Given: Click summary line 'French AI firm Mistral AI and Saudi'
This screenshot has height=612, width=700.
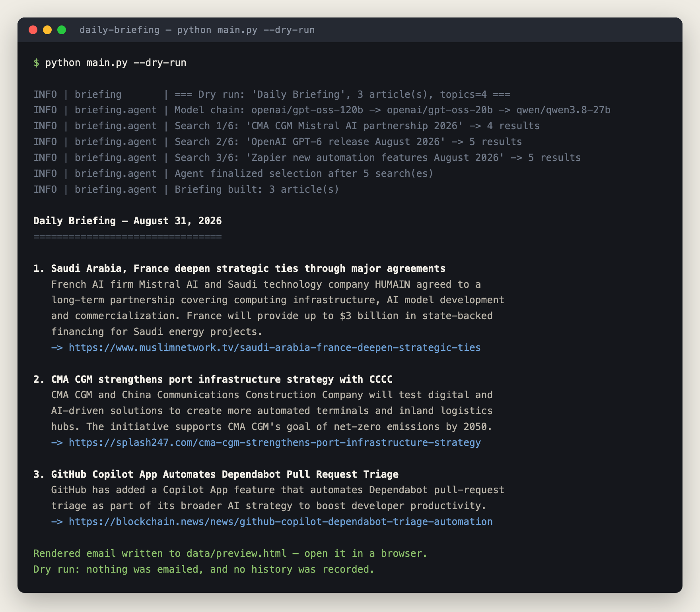Looking at the screenshot, I should [266, 285].
